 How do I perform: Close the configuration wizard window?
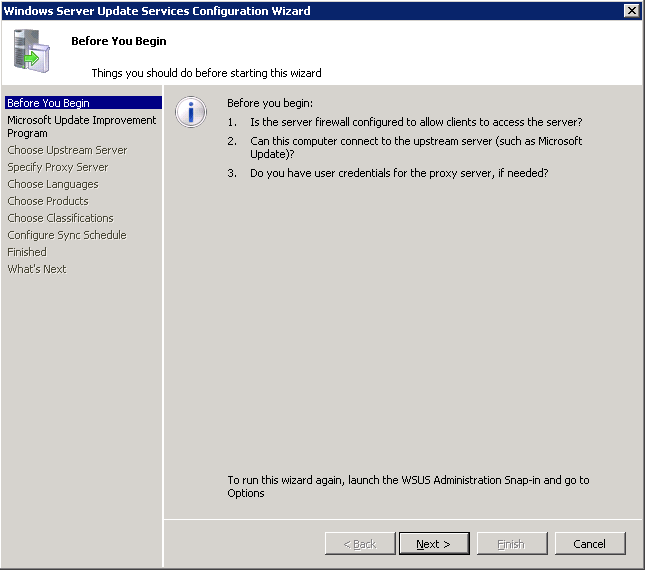631,10
